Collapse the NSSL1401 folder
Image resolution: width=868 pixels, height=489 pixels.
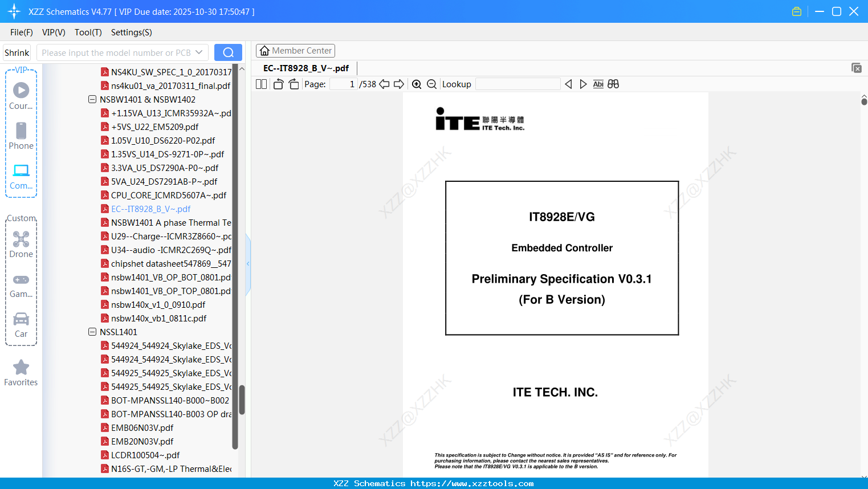[x=92, y=332]
